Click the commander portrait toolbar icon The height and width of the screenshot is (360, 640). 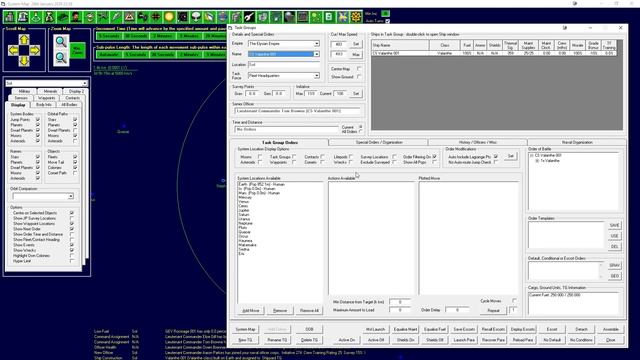[x=76, y=17]
